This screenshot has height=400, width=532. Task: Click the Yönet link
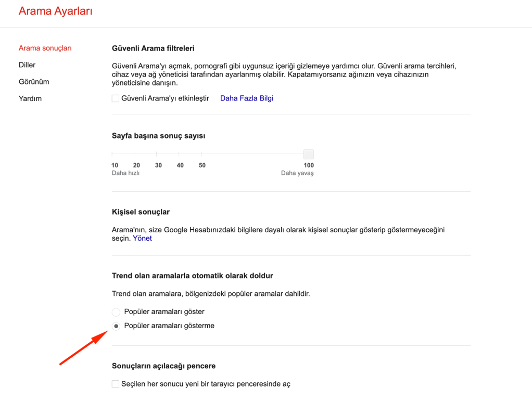tap(142, 239)
